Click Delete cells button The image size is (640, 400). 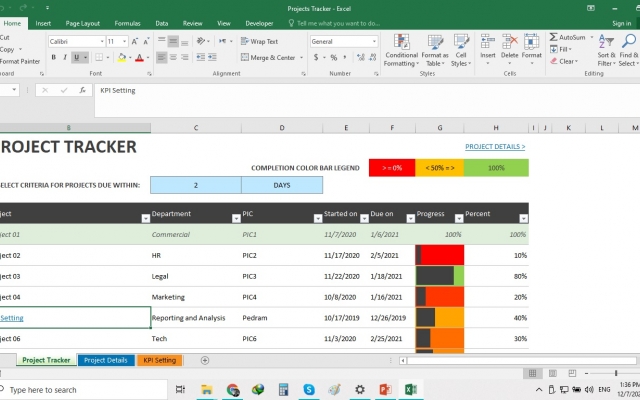tap(509, 50)
